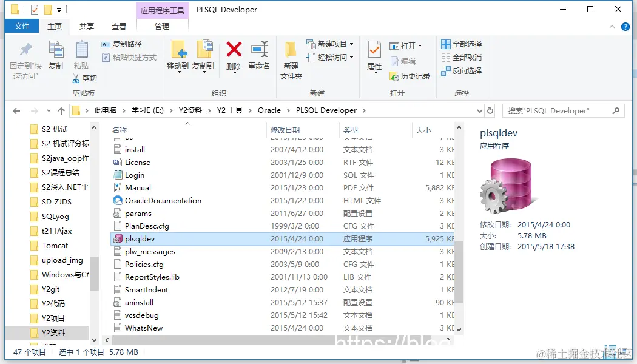The height and width of the screenshot is (364, 637).
Task: Expand the 新建项目 (New item) dropdown
Action: point(331,43)
